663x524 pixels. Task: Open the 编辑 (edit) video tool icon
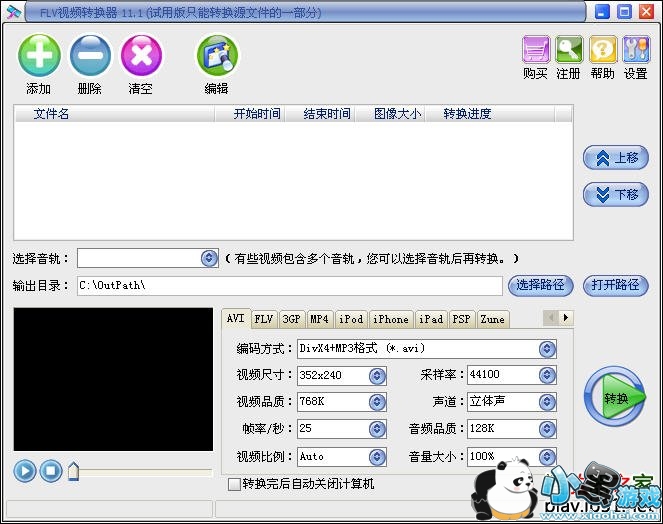[217, 55]
